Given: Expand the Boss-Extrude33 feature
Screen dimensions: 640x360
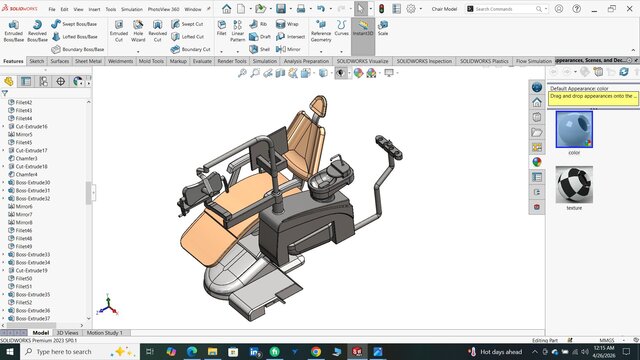Looking at the screenshot, I should pyautogui.click(x=4, y=254).
